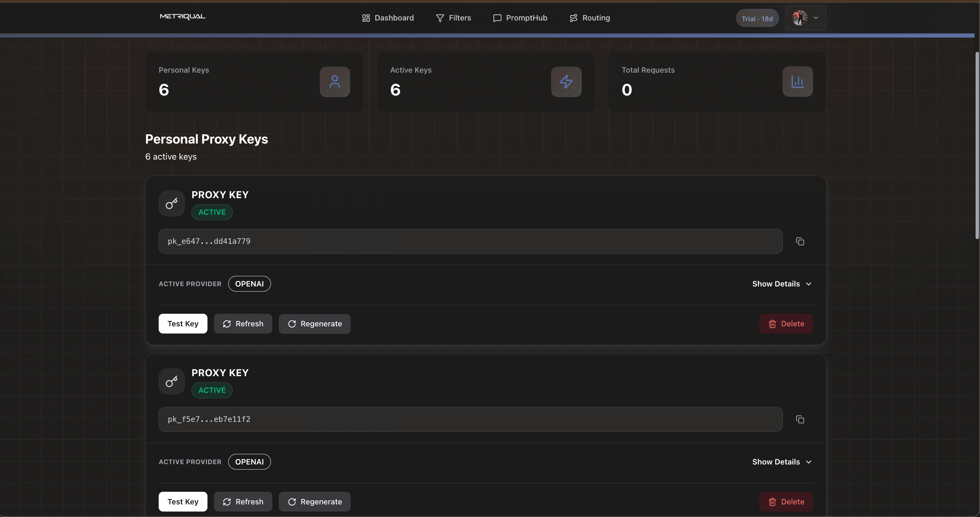Click the Active Keys lightning bolt icon

click(x=566, y=82)
